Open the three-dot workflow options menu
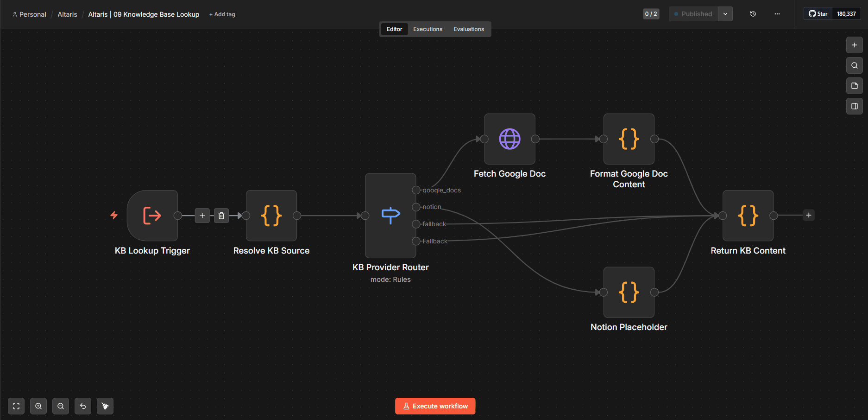Viewport: 868px width, 420px height. point(777,14)
